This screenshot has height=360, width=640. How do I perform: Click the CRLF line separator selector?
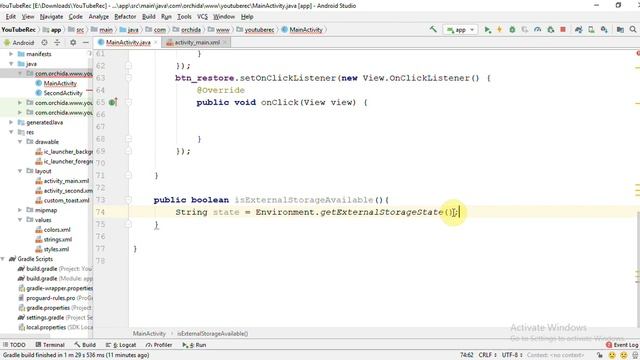[487, 355]
